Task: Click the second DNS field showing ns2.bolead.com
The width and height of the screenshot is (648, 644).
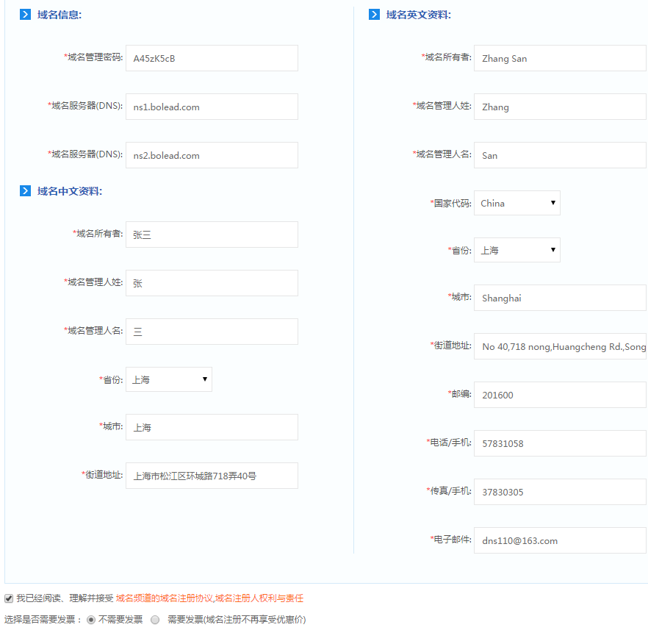Action: 212,155
